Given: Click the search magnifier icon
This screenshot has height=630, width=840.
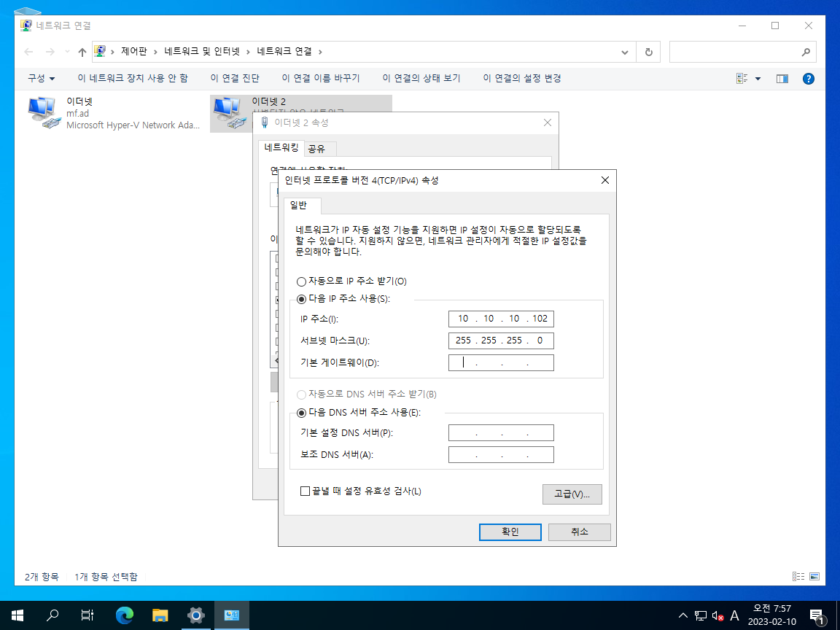Looking at the screenshot, I should [x=806, y=52].
